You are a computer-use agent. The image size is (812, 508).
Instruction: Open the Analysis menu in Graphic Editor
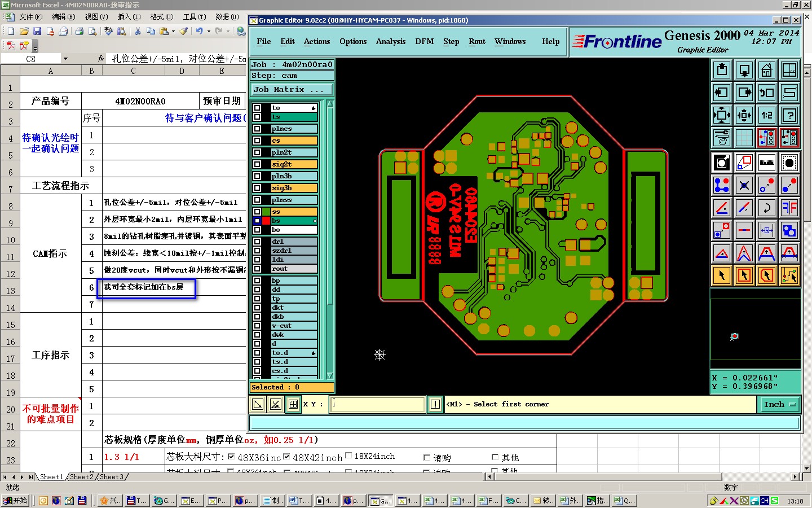click(x=391, y=42)
